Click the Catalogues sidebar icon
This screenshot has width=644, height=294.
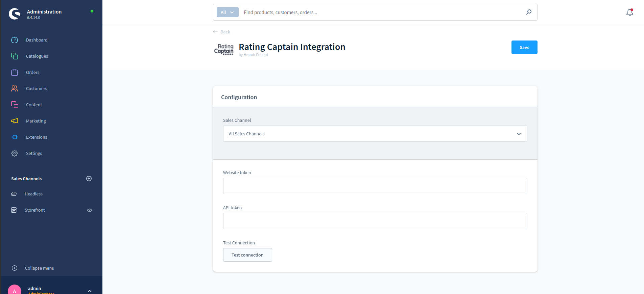(15, 56)
